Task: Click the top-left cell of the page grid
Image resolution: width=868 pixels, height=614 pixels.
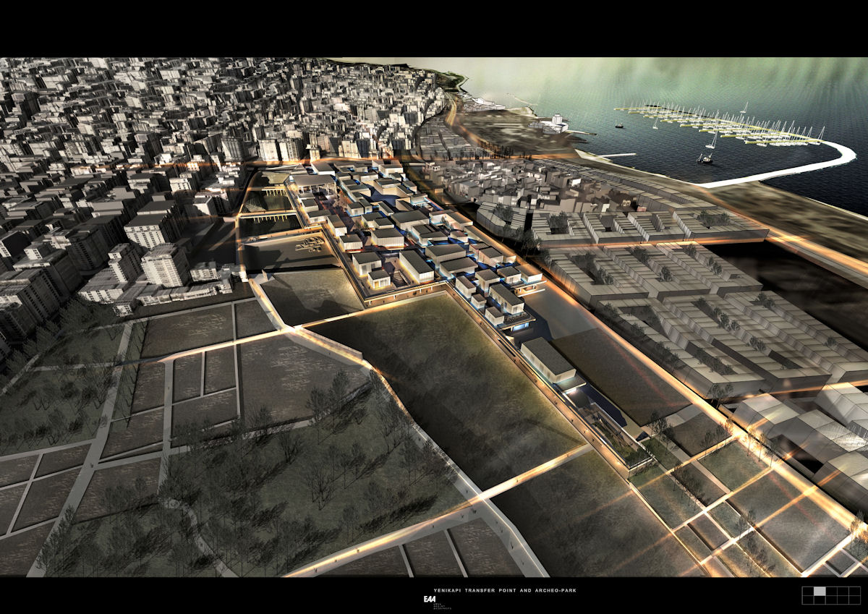Action: 808,591
